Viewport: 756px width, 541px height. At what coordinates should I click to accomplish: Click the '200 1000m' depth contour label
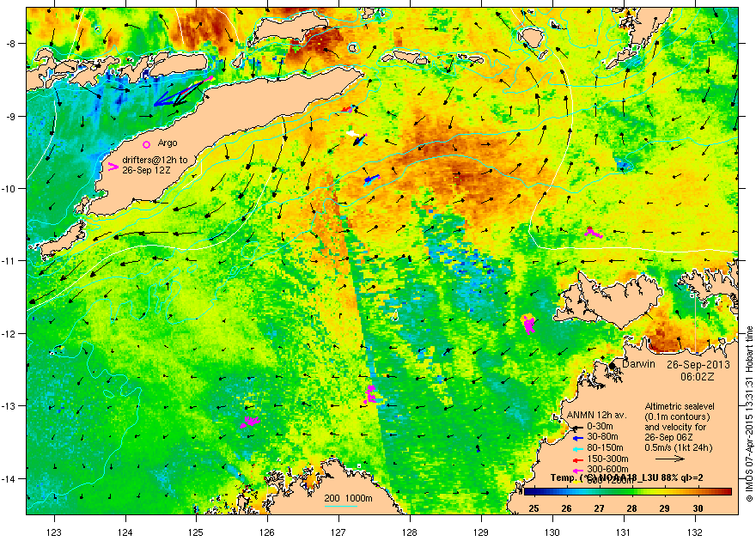pyautogui.click(x=348, y=499)
